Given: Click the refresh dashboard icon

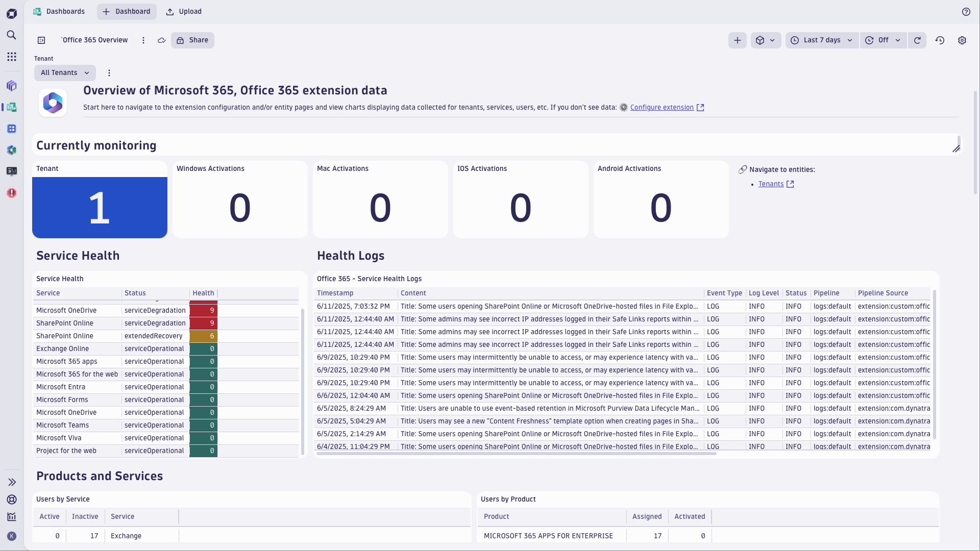Looking at the screenshot, I should [x=918, y=40].
